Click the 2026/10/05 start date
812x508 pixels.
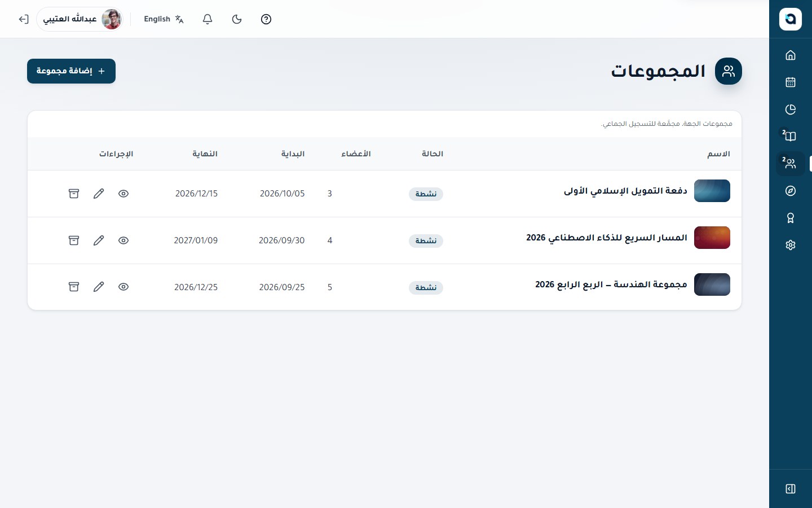282,194
